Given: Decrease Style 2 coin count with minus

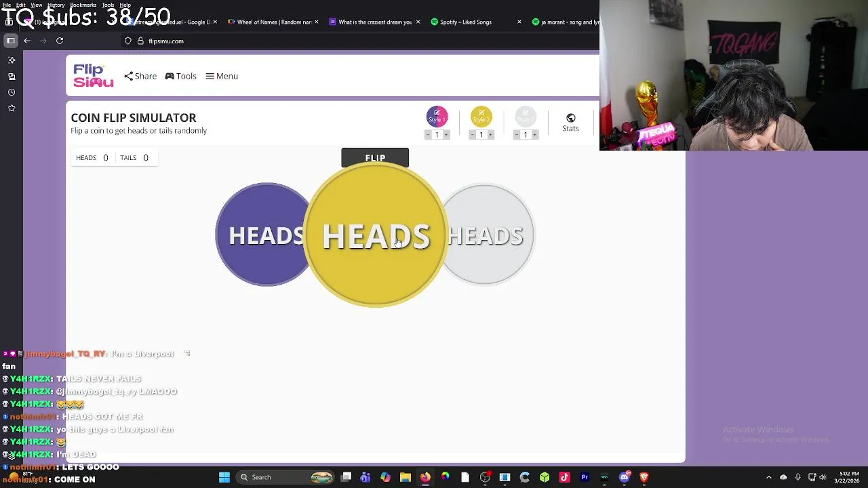Looking at the screenshot, I should (x=473, y=135).
